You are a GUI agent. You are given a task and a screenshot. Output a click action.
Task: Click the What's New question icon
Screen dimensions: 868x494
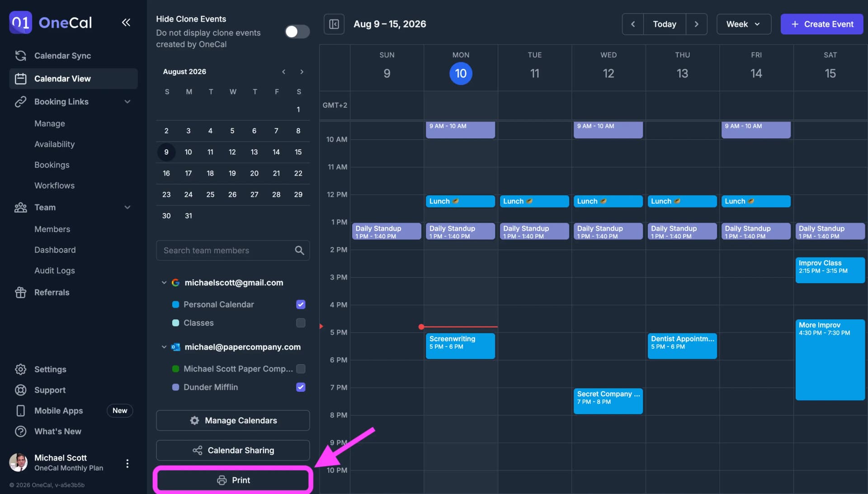click(20, 432)
